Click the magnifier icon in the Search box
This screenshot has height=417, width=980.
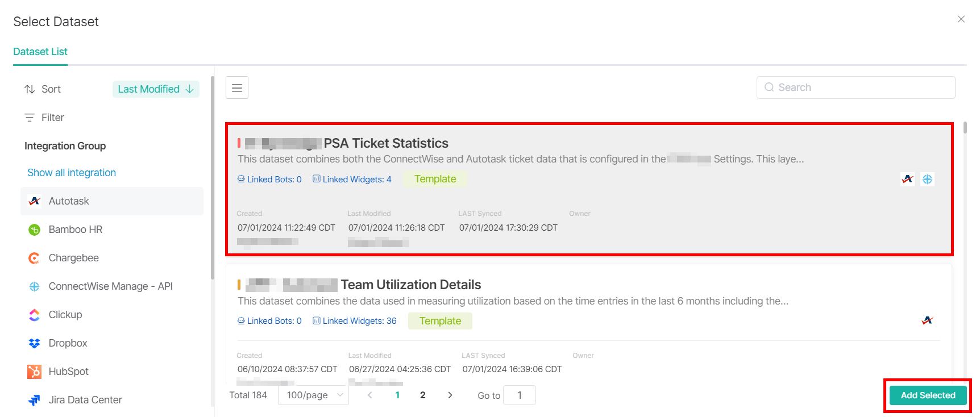pos(769,87)
